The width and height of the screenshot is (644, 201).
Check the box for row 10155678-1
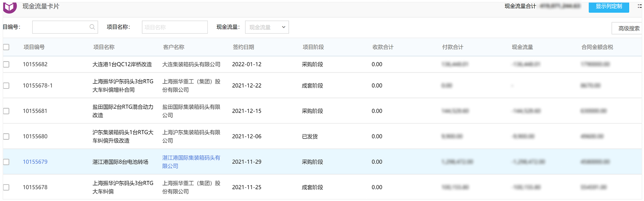pos(6,86)
